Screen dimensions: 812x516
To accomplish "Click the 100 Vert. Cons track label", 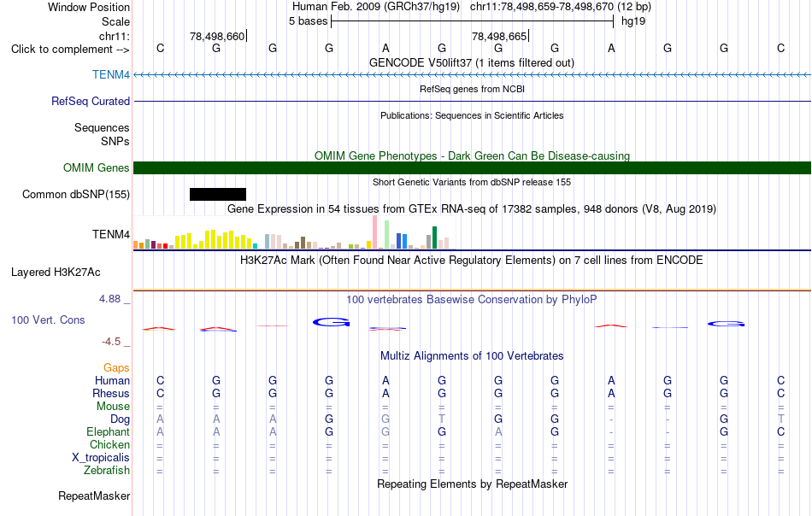I will pyautogui.click(x=48, y=320).
